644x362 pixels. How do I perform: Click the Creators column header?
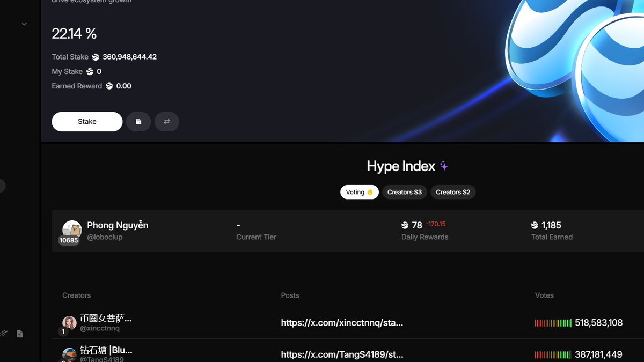(x=77, y=295)
